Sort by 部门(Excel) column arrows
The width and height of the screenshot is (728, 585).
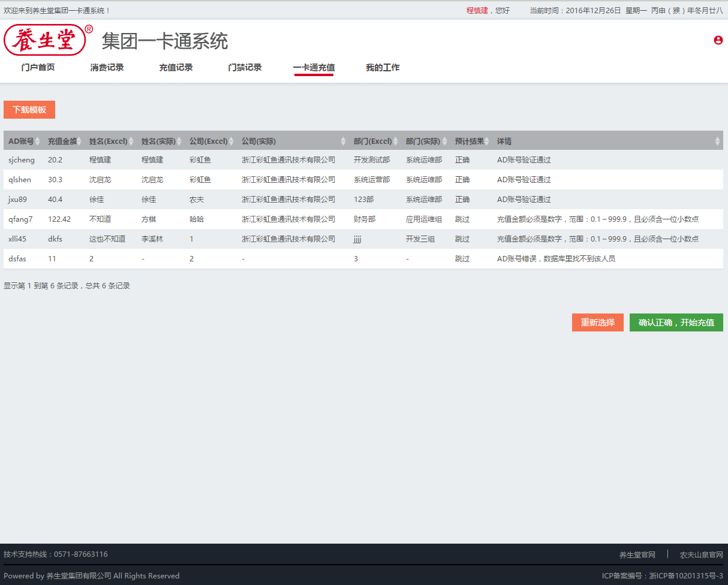395,141
